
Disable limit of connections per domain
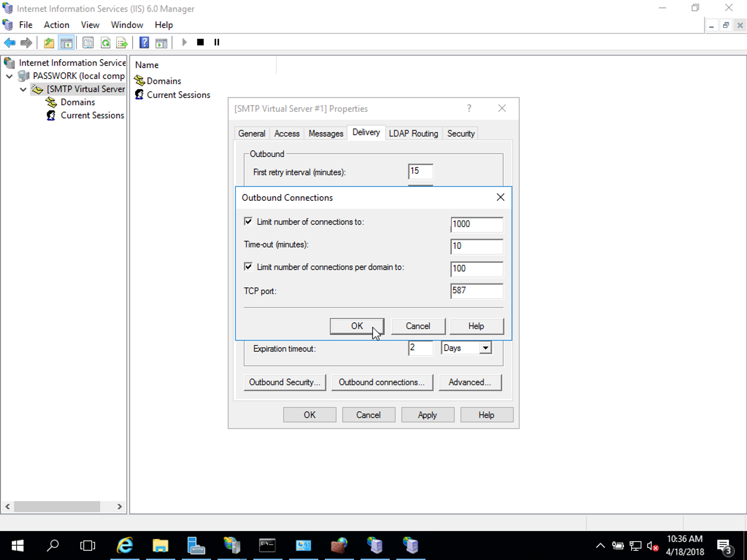coord(248,266)
